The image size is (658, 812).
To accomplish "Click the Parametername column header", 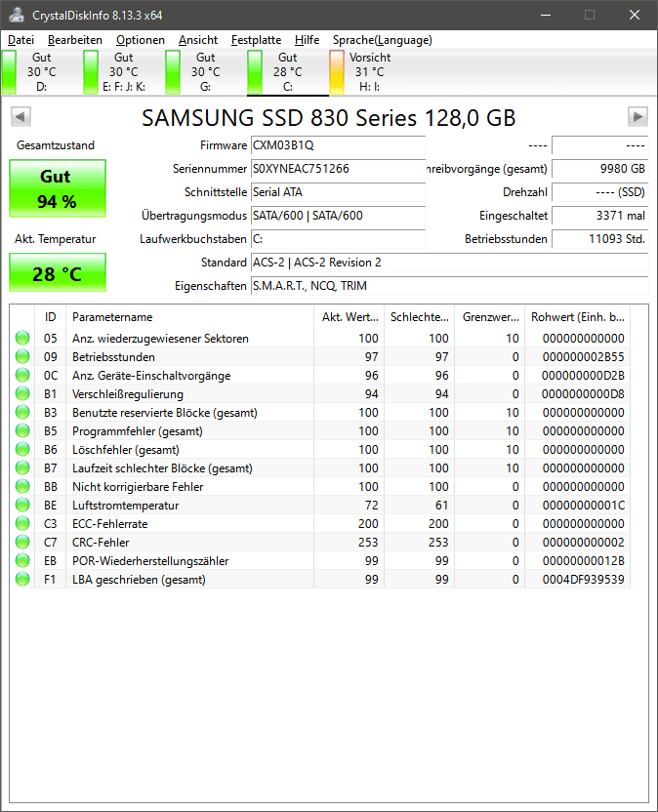I will click(189, 317).
